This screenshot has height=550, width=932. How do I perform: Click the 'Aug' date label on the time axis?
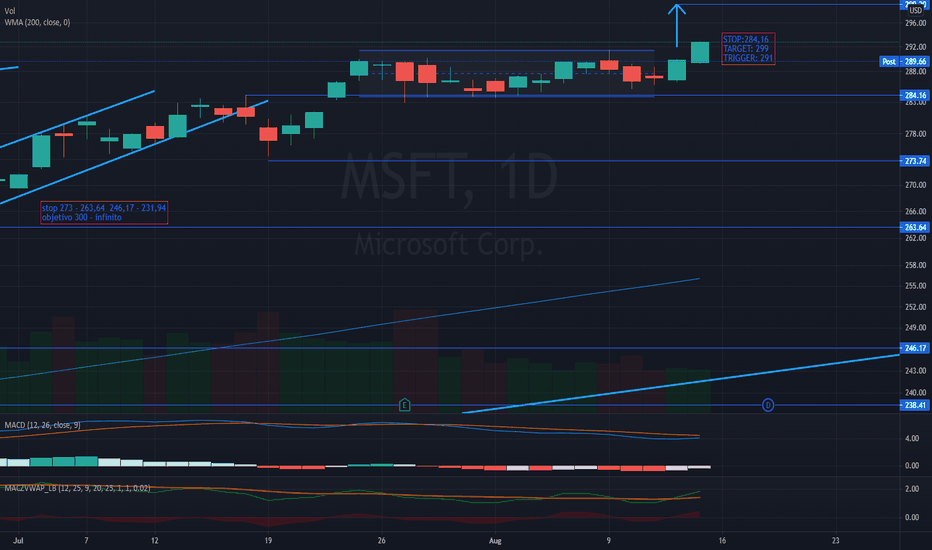(x=495, y=540)
